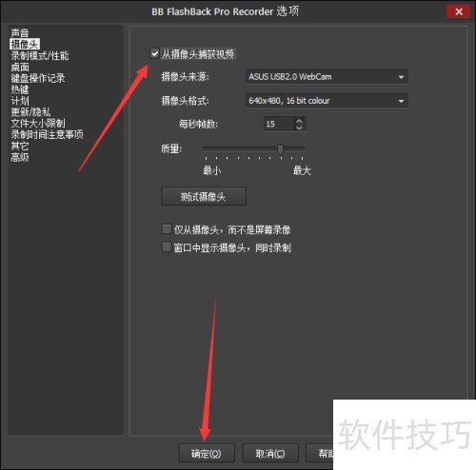
Task: Click the 测试摄像头 button
Action: point(204,197)
